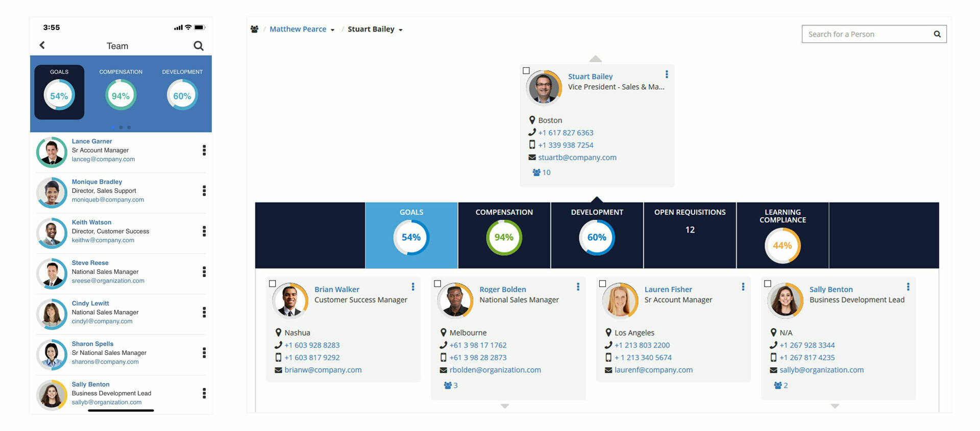Viewport: 980px width, 431px height.
Task: Open the kebab menu for Monique Bradley
Action: (x=204, y=191)
